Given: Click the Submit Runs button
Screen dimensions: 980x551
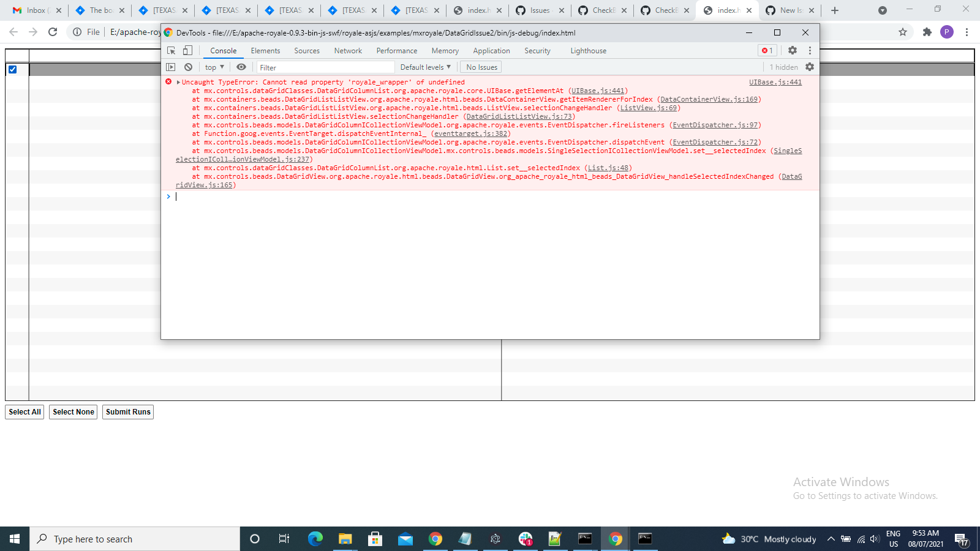Looking at the screenshot, I should pyautogui.click(x=127, y=412).
